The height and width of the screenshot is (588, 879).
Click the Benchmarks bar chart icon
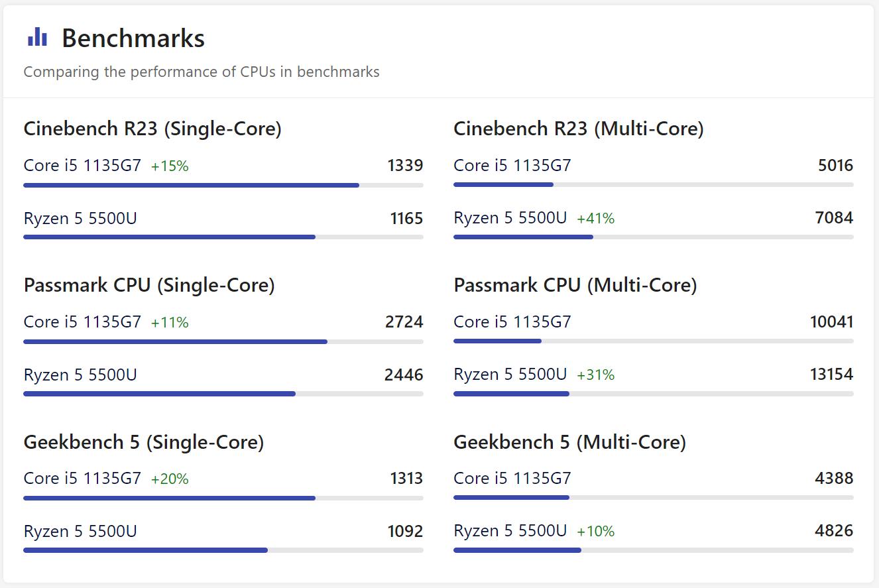[x=37, y=37]
